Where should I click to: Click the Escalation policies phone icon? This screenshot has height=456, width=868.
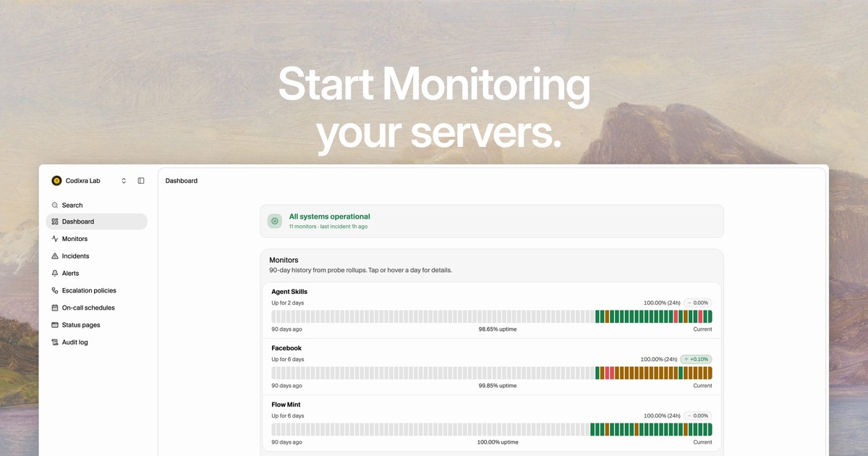pos(55,291)
